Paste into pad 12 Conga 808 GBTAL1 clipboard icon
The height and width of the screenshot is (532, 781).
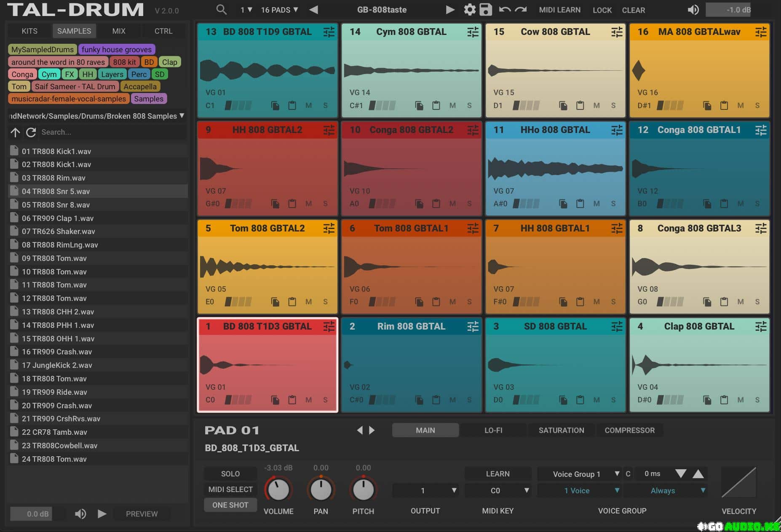tap(724, 204)
